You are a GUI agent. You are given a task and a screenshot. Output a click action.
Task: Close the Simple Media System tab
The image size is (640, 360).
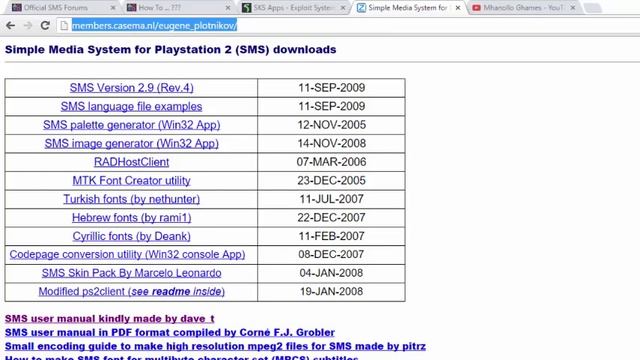[x=458, y=8]
